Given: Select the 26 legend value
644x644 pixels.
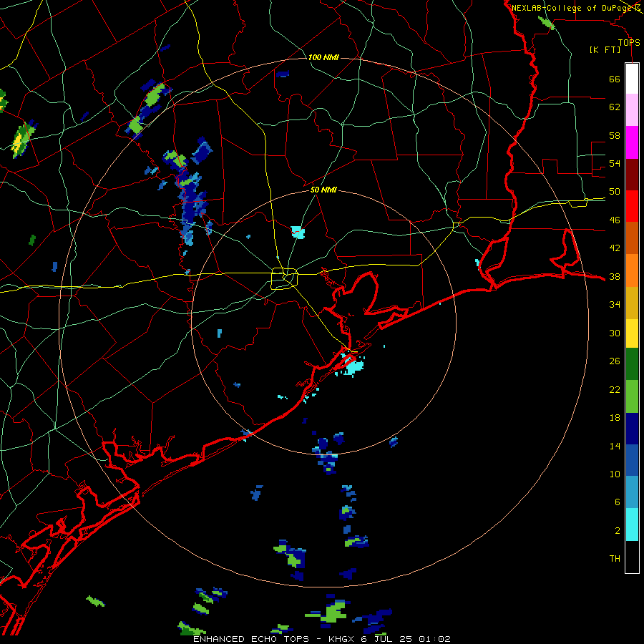Looking at the screenshot, I should point(615,361).
